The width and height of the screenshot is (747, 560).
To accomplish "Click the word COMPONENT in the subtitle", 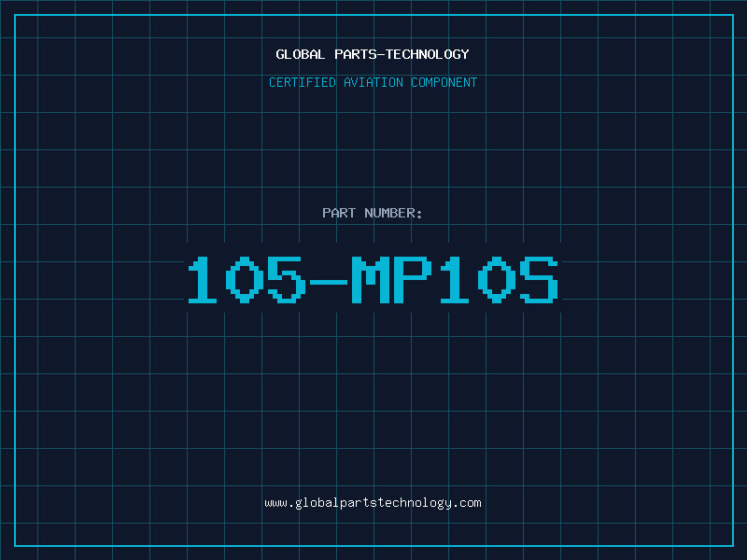I will coord(444,82).
